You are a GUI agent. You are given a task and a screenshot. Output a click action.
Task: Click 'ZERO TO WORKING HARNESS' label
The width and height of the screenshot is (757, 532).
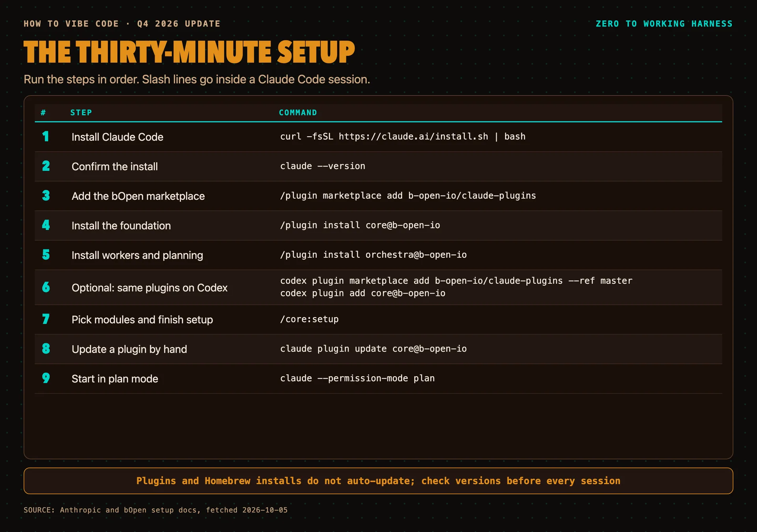click(664, 24)
